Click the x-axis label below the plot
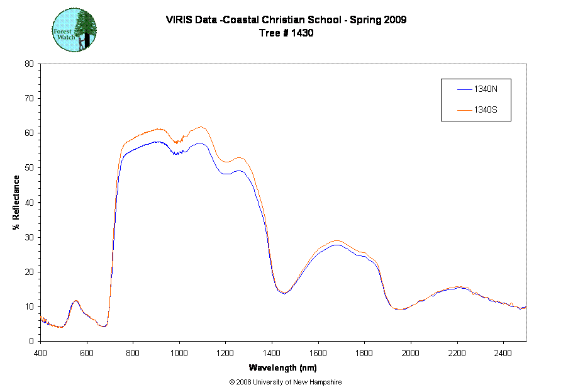573x392 pixels. click(282, 367)
